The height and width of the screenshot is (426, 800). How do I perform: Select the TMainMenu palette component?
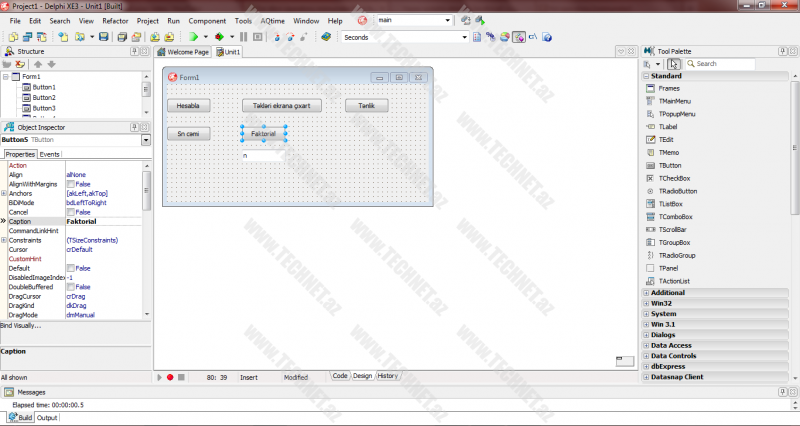tap(675, 101)
